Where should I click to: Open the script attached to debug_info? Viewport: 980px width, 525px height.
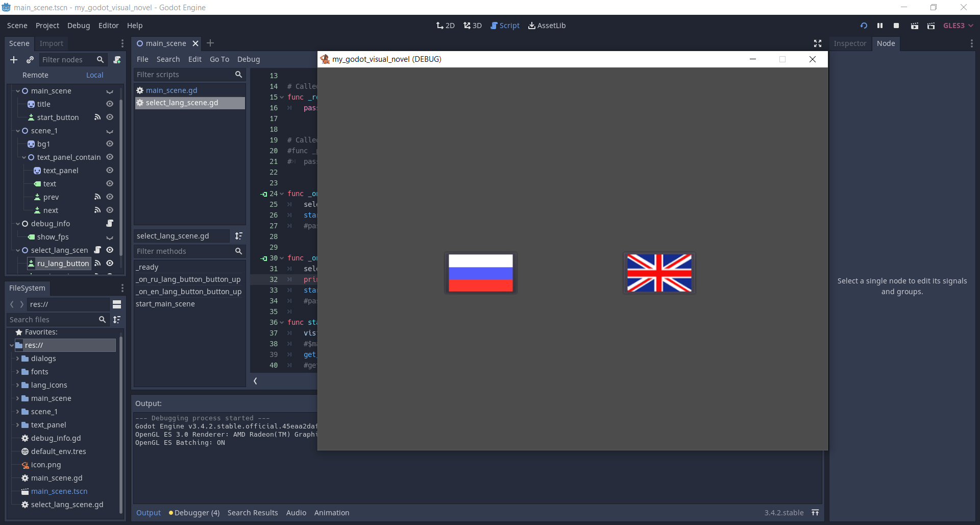pyautogui.click(x=110, y=224)
